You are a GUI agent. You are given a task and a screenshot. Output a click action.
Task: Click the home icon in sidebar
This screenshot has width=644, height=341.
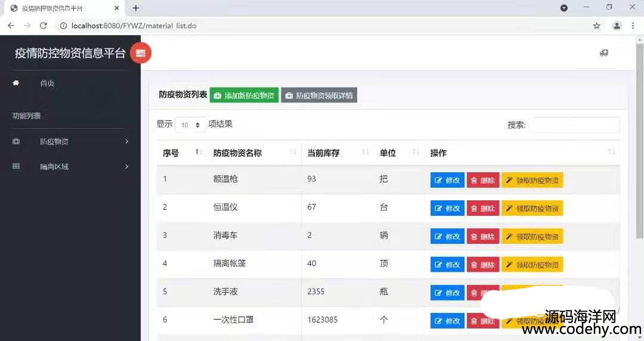click(x=16, y=83)
